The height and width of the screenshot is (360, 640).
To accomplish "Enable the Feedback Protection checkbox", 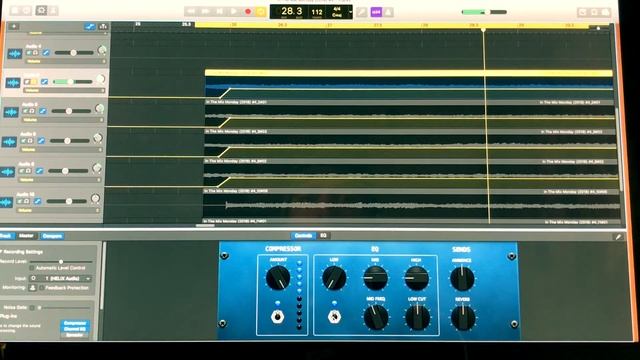I will tap(42, 288).
